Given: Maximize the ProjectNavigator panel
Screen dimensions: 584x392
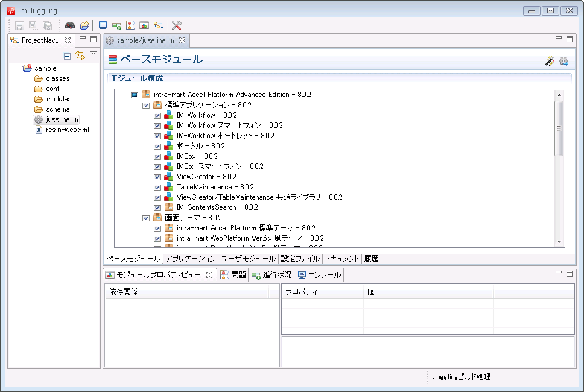Looking at the screenshot, I should (x=94, y=39).
